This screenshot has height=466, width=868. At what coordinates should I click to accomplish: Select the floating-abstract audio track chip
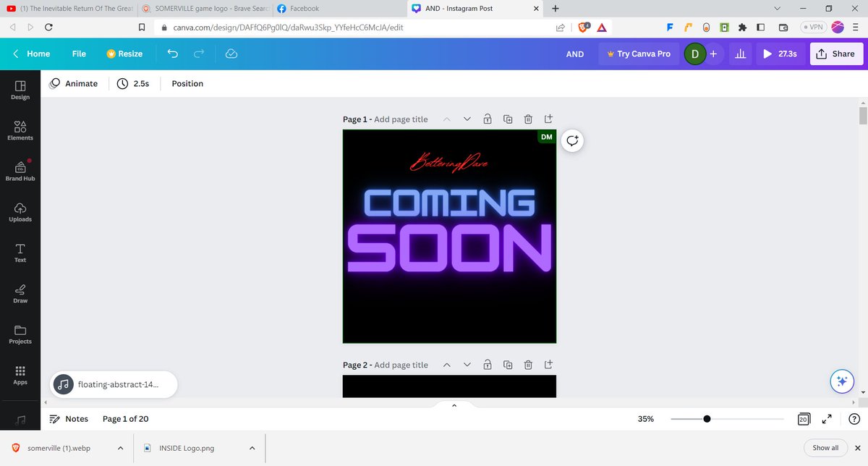click(114, 385)
